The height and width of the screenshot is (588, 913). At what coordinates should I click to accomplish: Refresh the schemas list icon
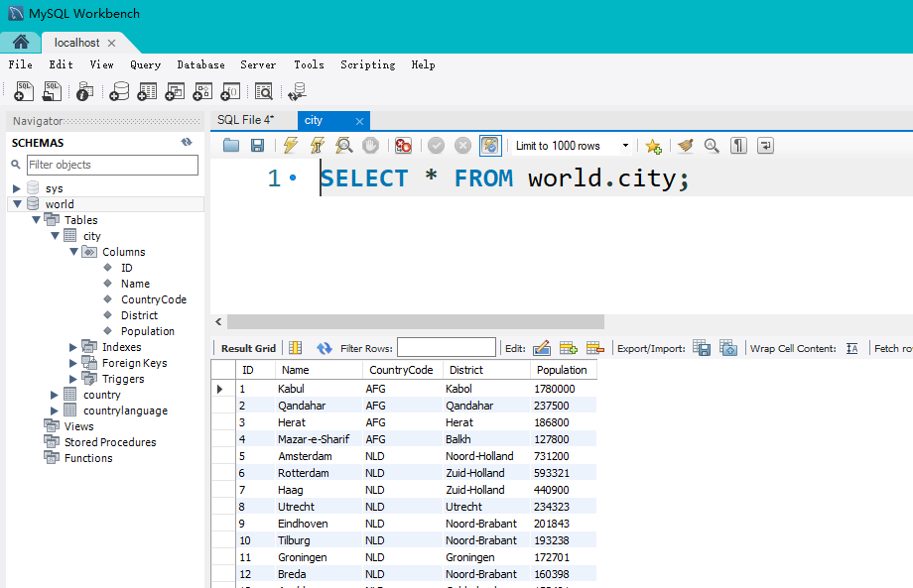coord(187,142)
